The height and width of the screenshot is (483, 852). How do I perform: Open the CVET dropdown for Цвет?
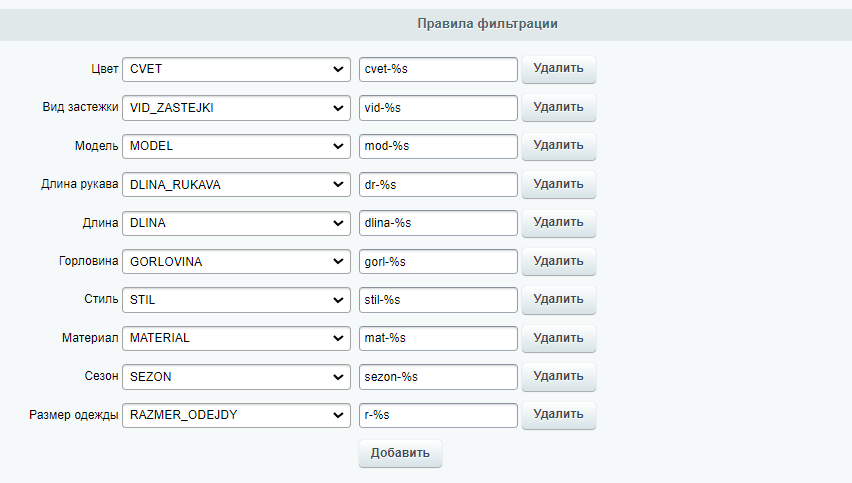pos(235,69)
